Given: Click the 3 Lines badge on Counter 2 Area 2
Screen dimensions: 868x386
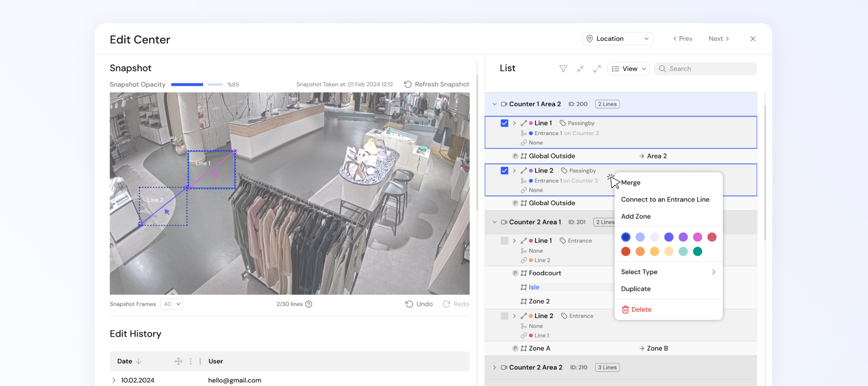Looking at the screenshot, I should (x=607, y=368).
